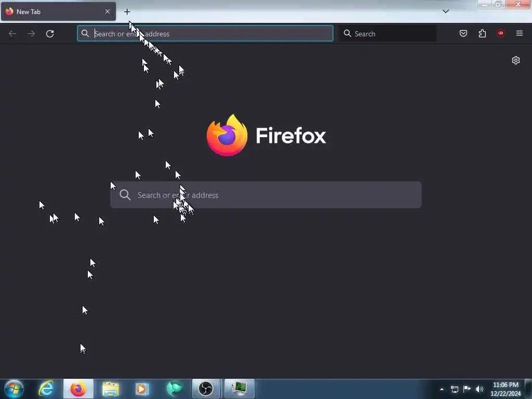The width and height of the screenshot is (532, 399).
Task: Minimize the Firefox window
Action: click(484, 4)
